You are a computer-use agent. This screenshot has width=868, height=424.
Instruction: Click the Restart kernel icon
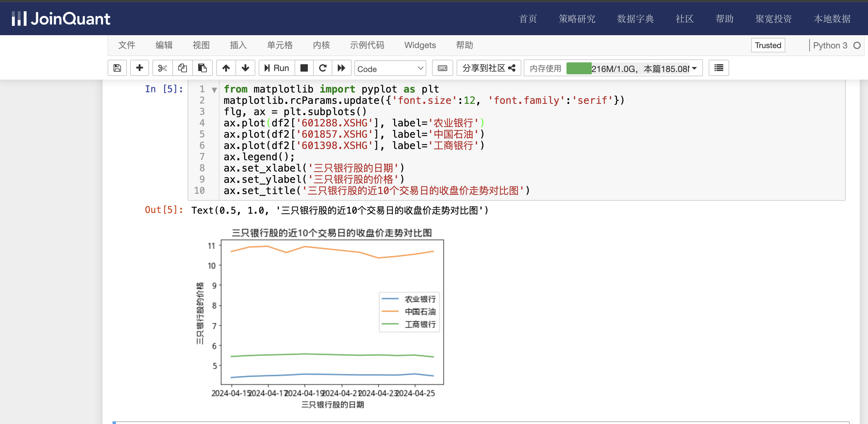point(323,68)
